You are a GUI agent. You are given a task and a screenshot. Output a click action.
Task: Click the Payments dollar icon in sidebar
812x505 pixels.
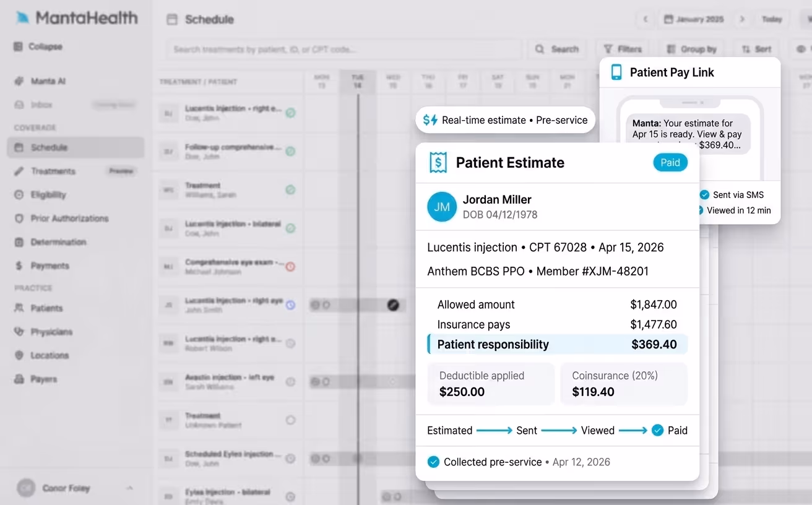(x=19, y=266)
